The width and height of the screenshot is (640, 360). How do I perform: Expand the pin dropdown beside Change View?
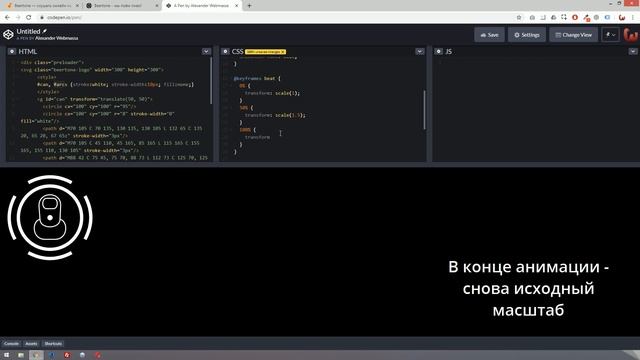pyautogui.click(x=611, y=35)
